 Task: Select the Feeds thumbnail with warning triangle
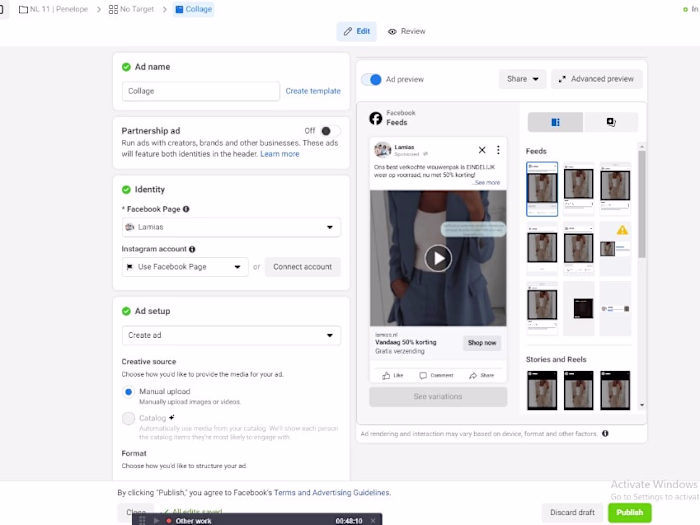point(615,248)
